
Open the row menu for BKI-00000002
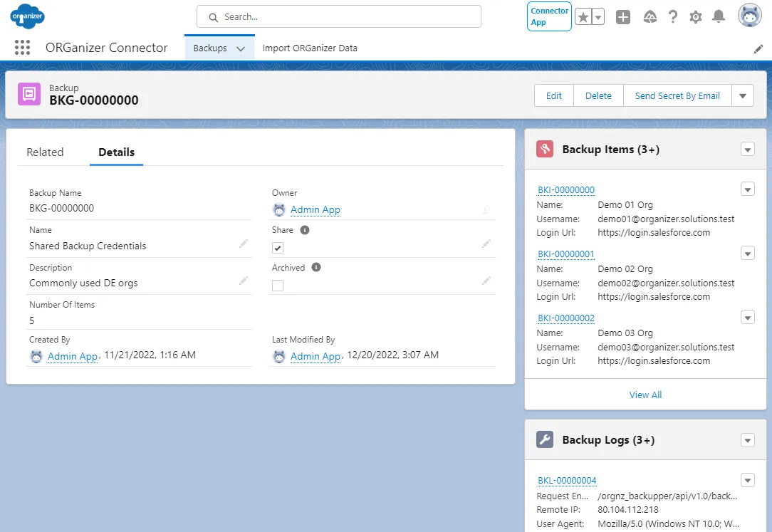tap(747, 318)
